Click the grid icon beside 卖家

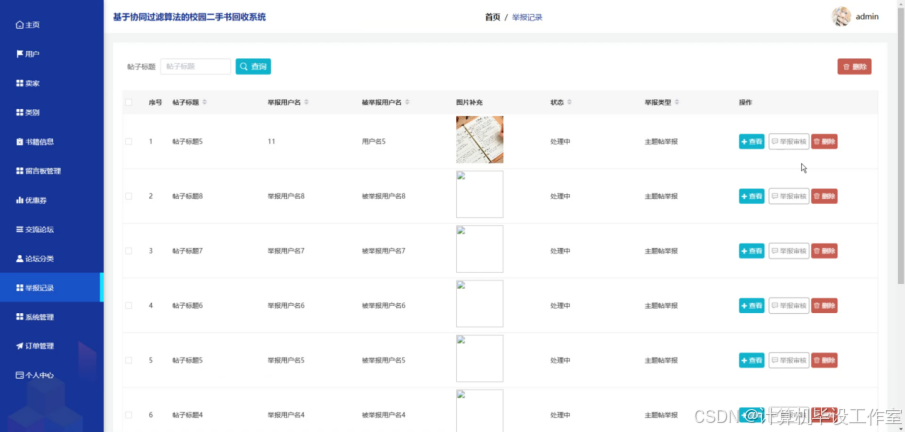pos(20,83)
